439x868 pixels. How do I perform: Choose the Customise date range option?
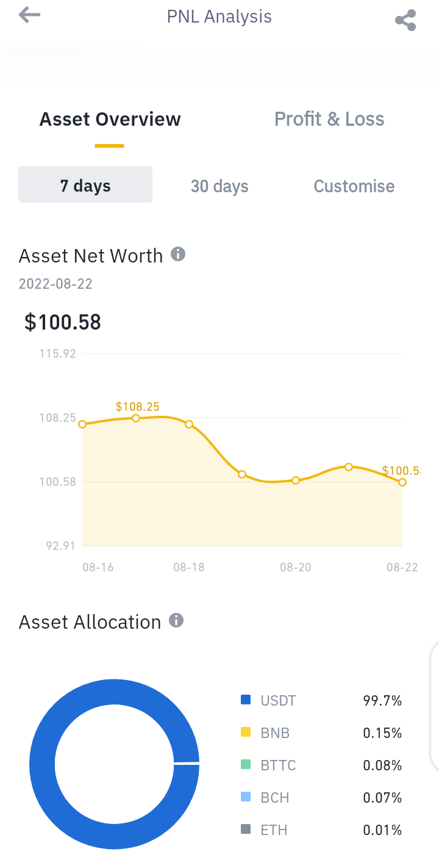coord(354,186)
